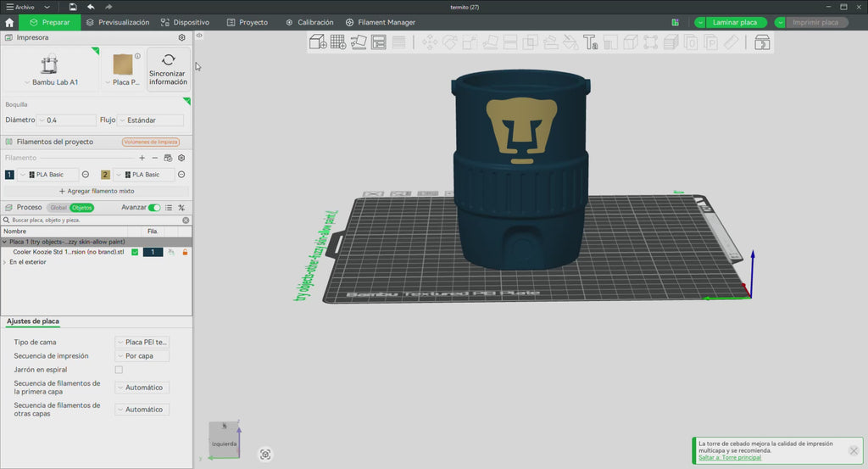868x469 pixels.
Task: Toggle the Cooler Koozie printable checkbox
Action: [x=135, y=252]
